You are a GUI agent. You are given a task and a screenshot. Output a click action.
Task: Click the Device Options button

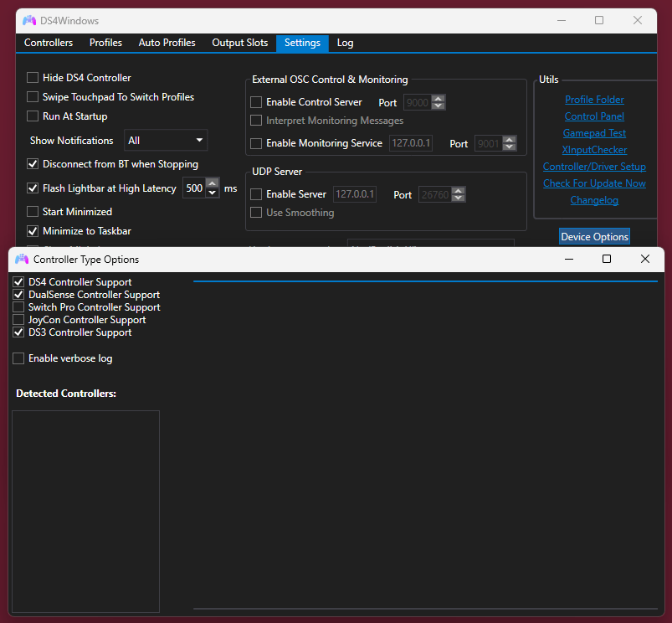click(x=594, y=237)
